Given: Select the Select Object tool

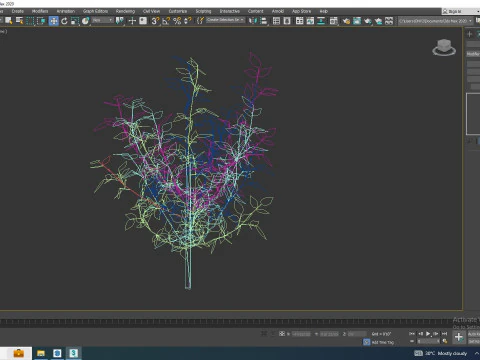Looking at the screenshot, I should (x=9, y=21).
